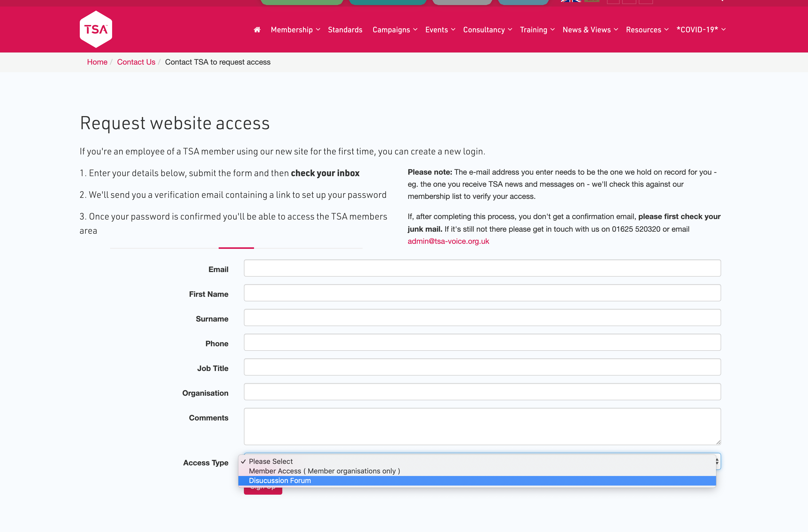The width and height of the screenshot is (808, 532).
Task: Open the News & Views menu
Action: point(590,30)
